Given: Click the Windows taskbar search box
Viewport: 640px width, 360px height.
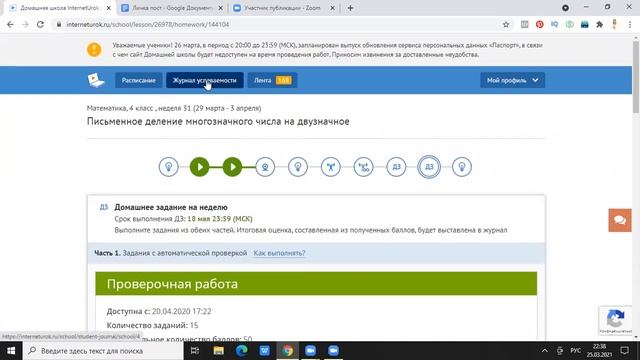Looking at the screenshot, I should point(103,351).
